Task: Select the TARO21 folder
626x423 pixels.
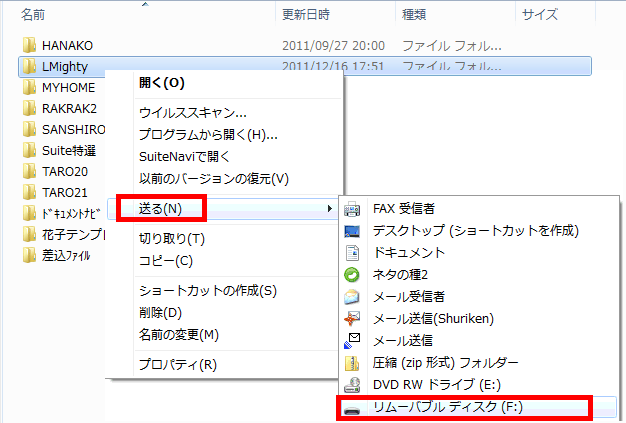Action: tap(65, 192)
